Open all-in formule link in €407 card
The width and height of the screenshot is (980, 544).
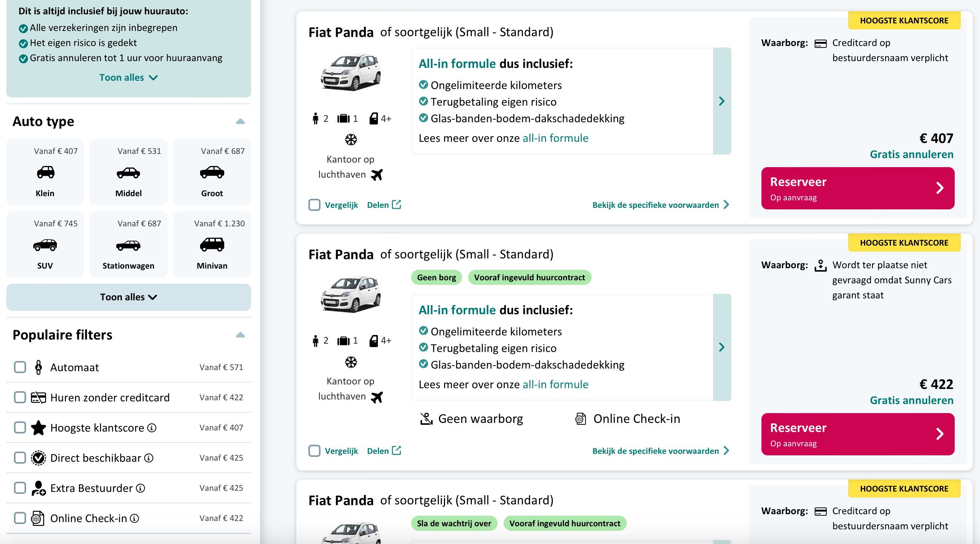click(555, 138)
